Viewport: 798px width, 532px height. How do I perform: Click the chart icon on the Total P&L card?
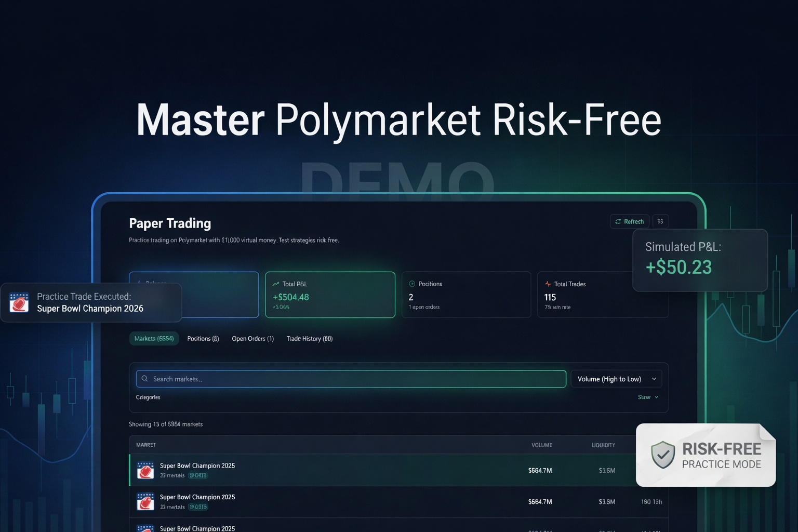(x=276, y=284)
